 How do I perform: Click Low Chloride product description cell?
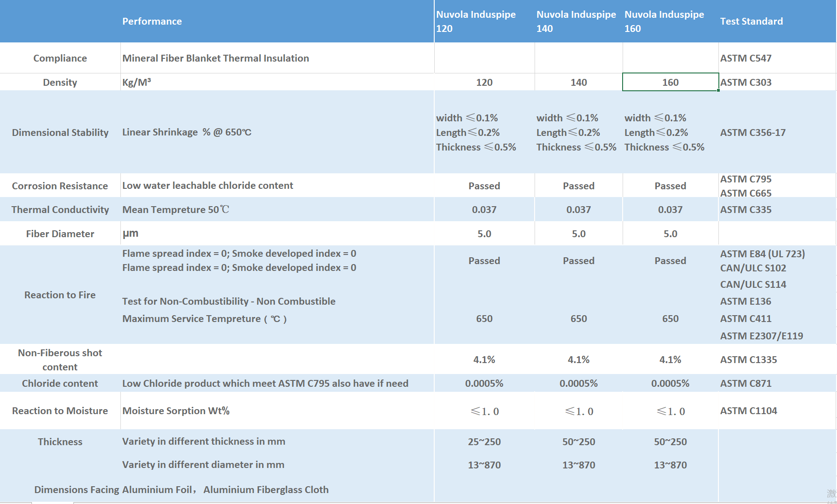tap(265, 383)
